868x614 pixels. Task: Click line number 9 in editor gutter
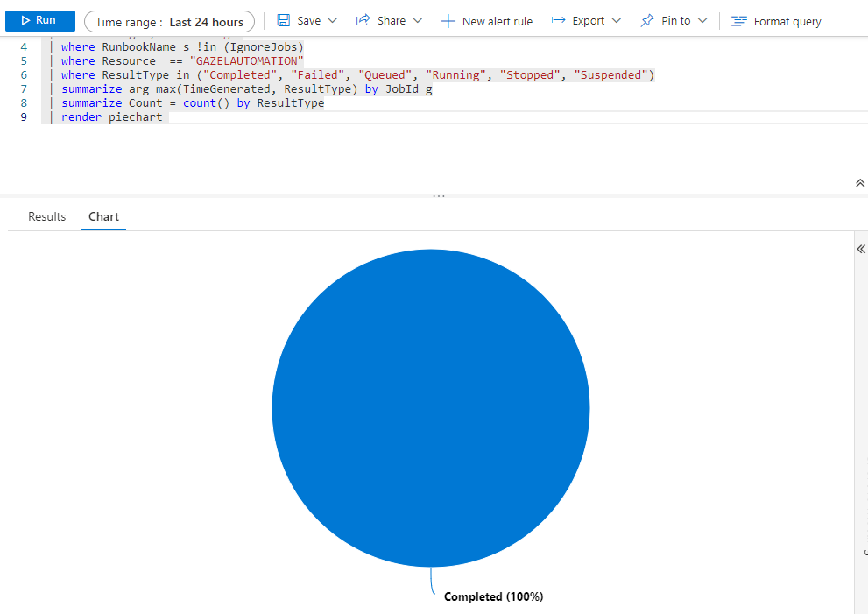coord(24,116)
